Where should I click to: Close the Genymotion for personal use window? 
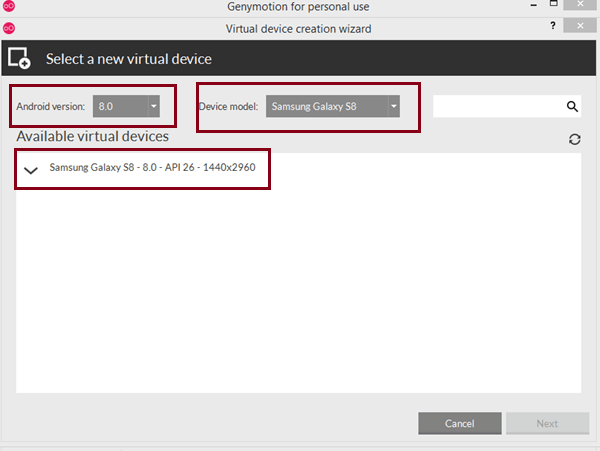pos(580,6)
